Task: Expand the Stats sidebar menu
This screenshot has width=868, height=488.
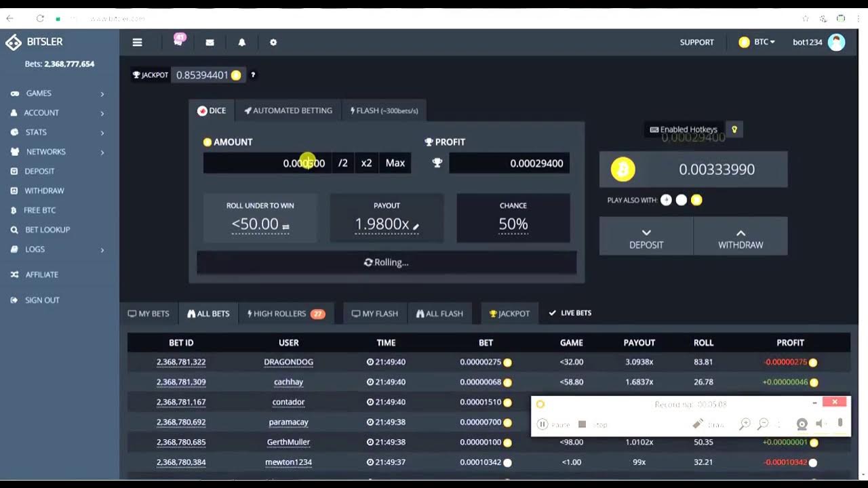Action: pyautogui.click(x=60, y=132)
